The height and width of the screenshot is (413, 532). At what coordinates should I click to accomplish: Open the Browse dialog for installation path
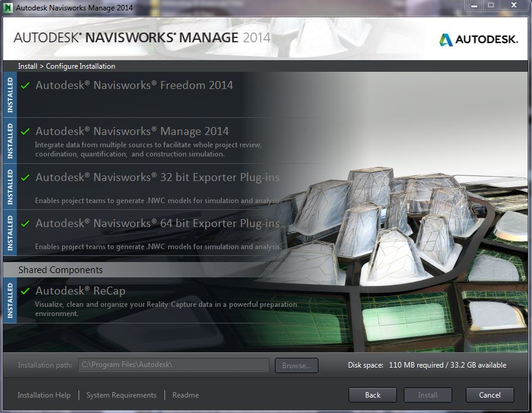(x=296, y=365)
